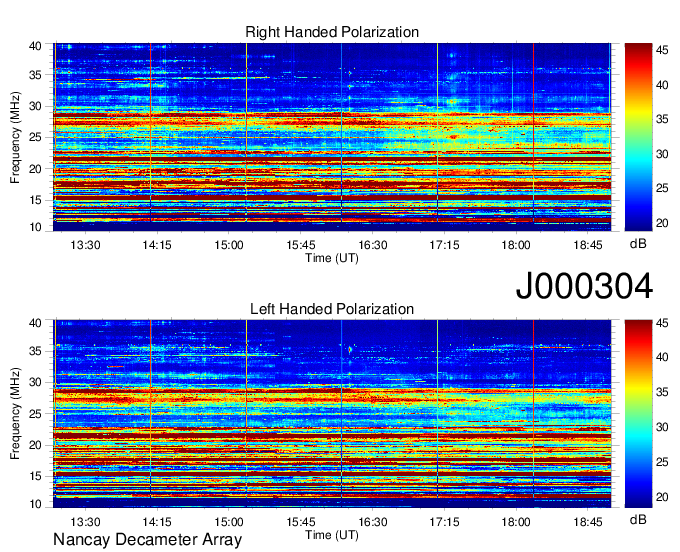Click the 25 MHz tick of Left Handed plot
Viewport: 680px width, 552px height.
[36, 414]
